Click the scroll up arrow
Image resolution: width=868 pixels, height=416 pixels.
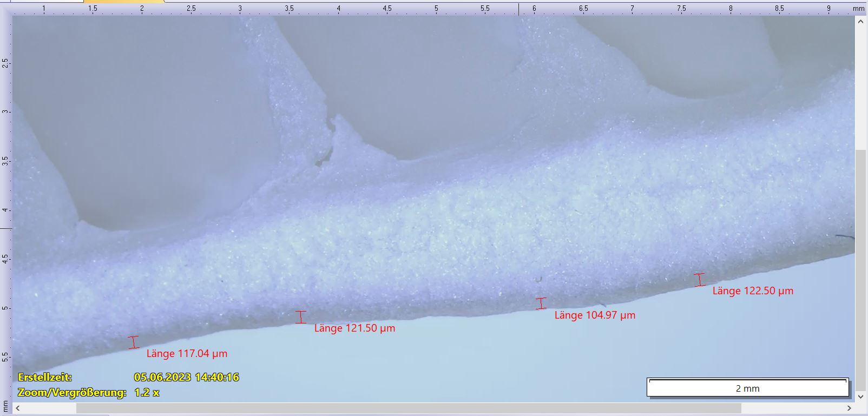[860, 22]
